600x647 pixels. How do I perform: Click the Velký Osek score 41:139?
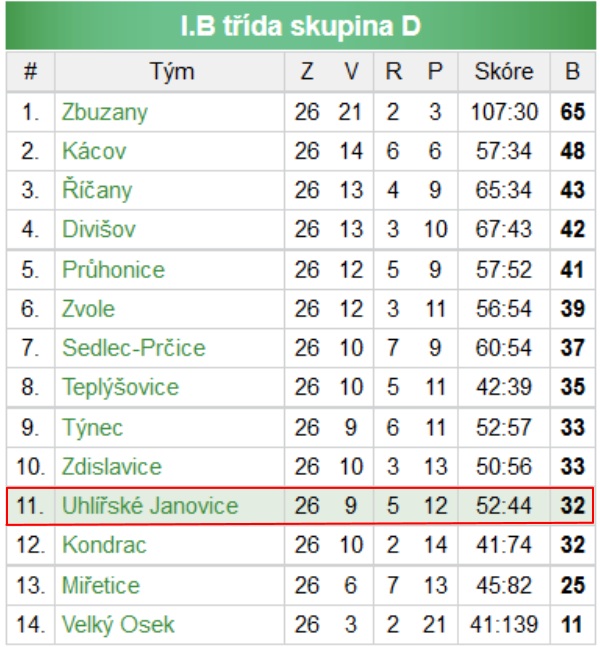[x=504, y=625]
